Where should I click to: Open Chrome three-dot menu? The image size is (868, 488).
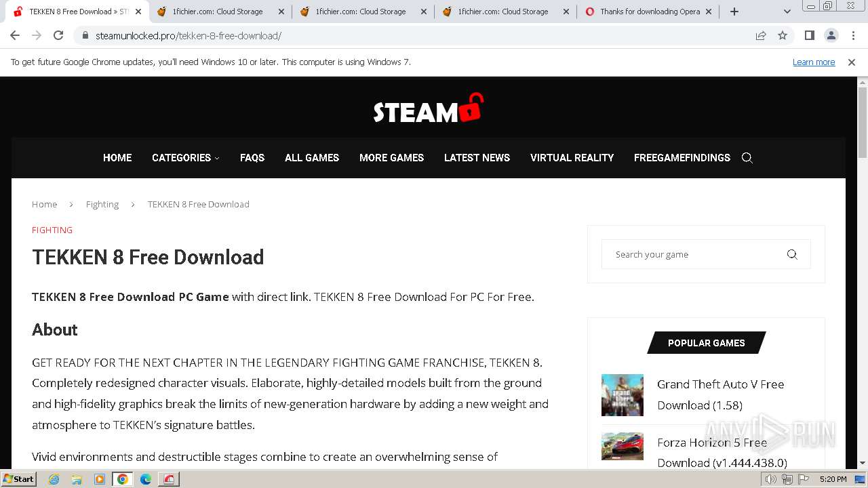853,35
